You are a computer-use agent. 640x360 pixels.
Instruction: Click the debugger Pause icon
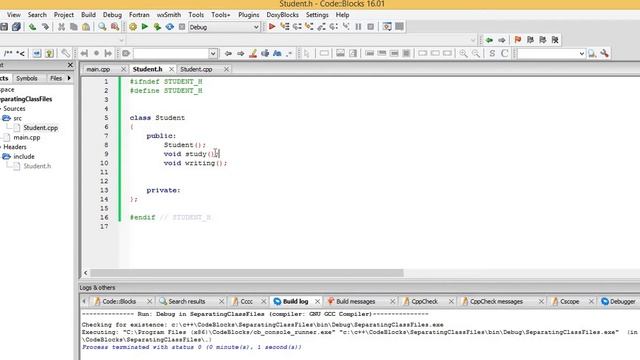click(358, 27)
